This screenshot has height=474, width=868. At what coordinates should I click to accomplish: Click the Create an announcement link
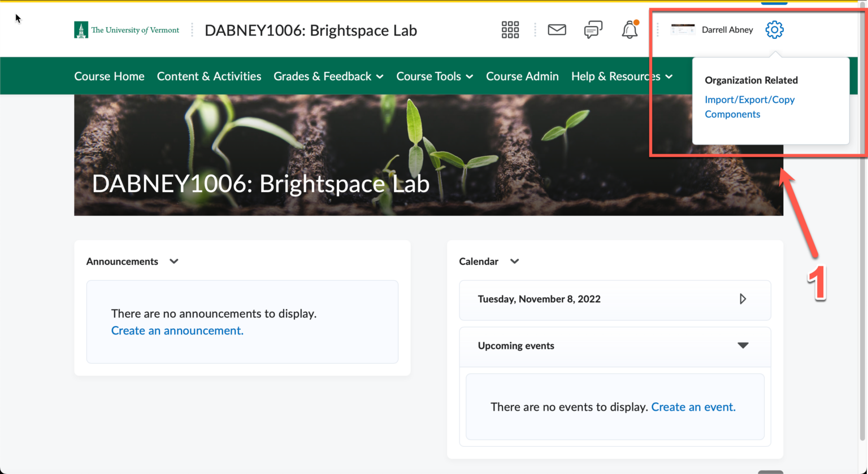pos(177,330)
